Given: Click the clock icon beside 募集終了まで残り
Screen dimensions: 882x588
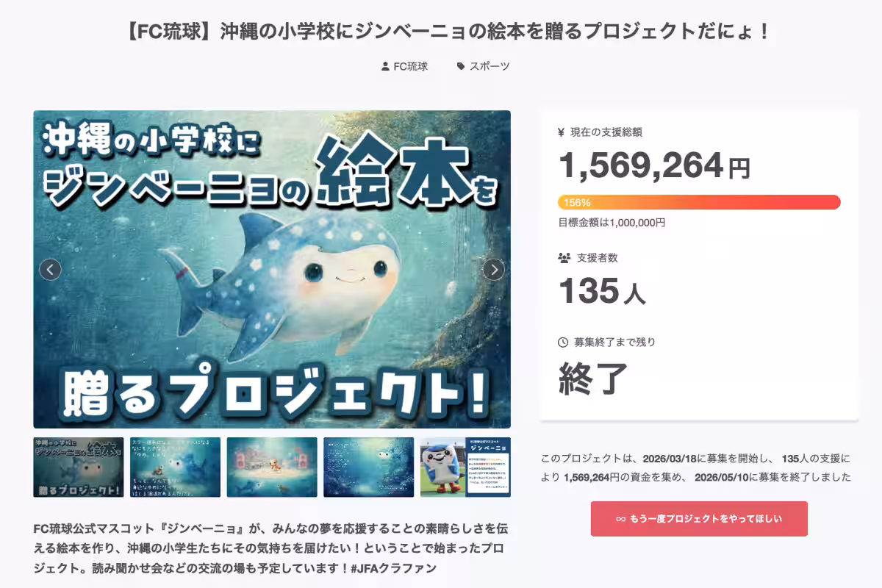Looking at the screenshot, I should [563, 342].
